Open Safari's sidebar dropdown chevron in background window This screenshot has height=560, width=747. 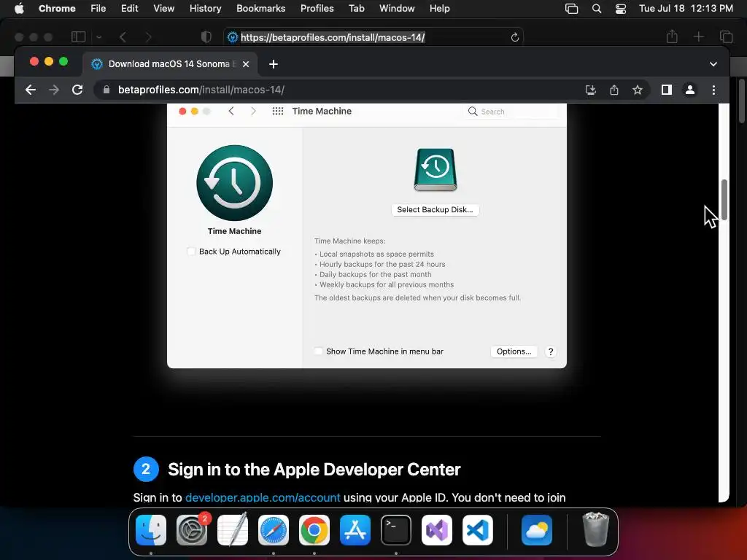[98, 36]
